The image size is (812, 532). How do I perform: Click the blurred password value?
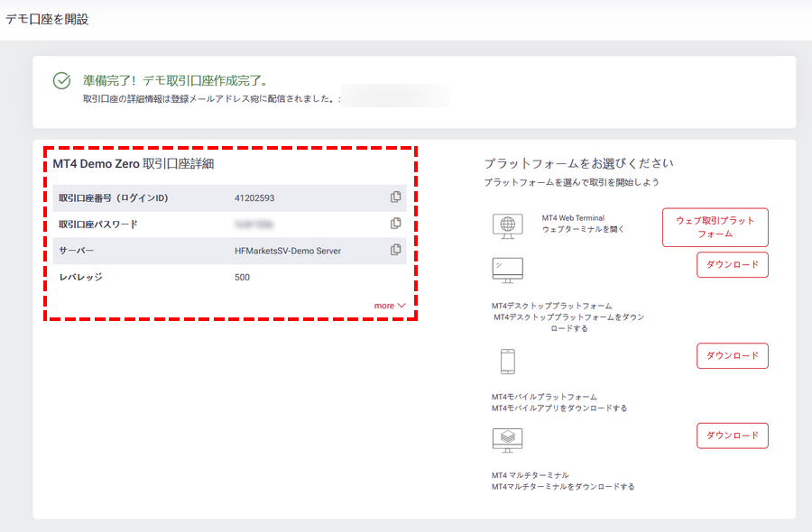(x=254, y=225)
